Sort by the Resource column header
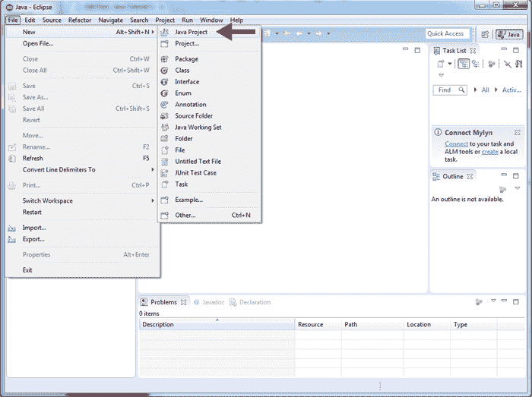This screenshot has height=397, width=532. pyautogui.click(x=318, y=325)
